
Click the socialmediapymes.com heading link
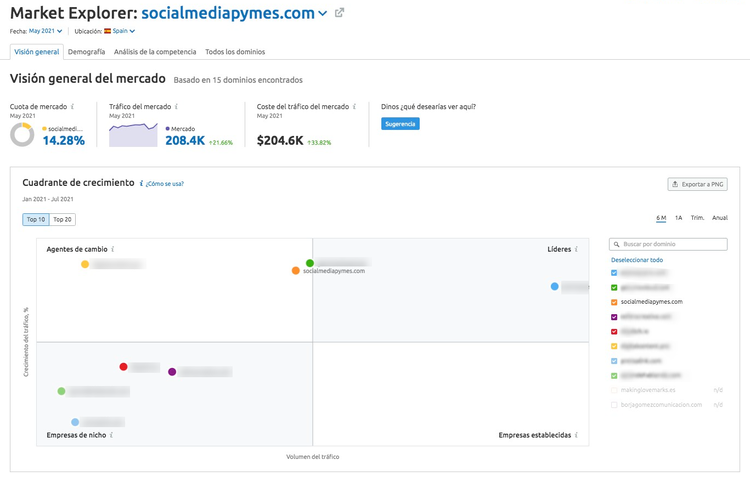[228, 13]
